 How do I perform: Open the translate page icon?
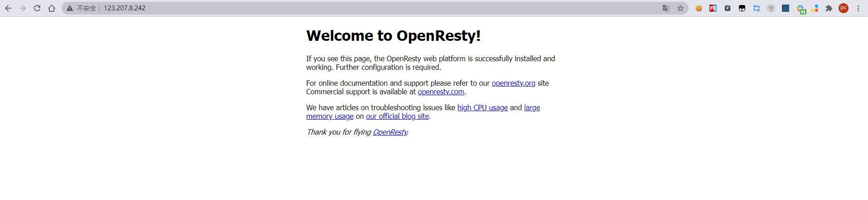tap(666, 8)
